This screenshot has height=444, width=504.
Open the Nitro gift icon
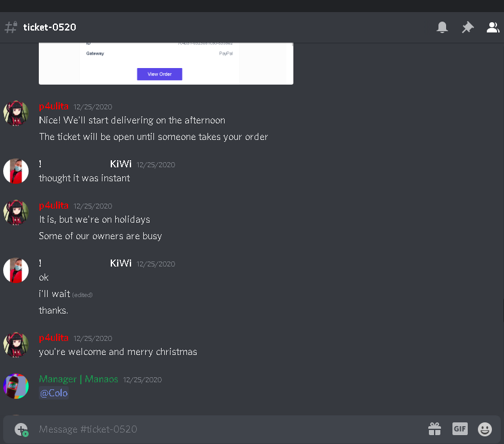pos(435,429)
